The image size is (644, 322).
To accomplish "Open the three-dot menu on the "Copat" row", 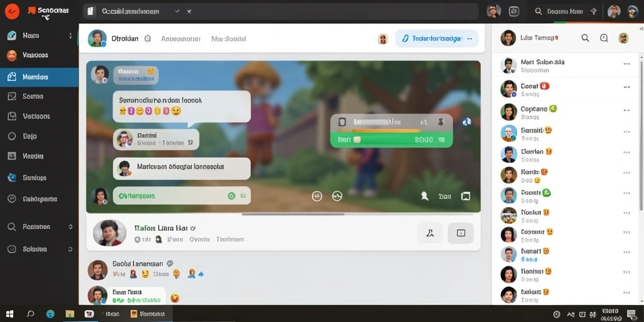I will point(627,87).
